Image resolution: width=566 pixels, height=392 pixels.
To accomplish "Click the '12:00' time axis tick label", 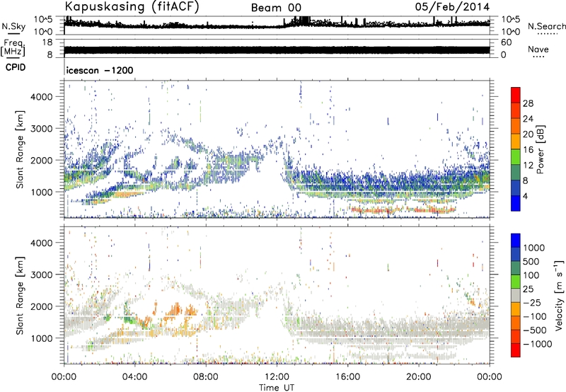I will [277, 377].
